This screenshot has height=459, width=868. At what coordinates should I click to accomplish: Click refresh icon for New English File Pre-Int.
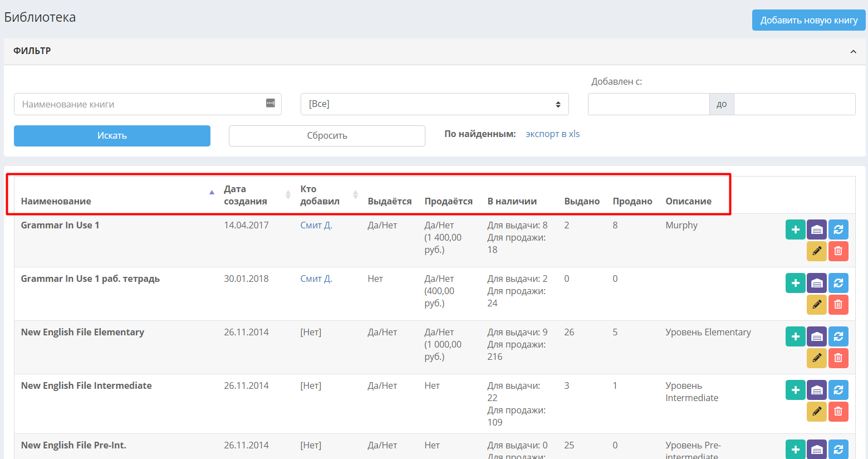(838, 449)
